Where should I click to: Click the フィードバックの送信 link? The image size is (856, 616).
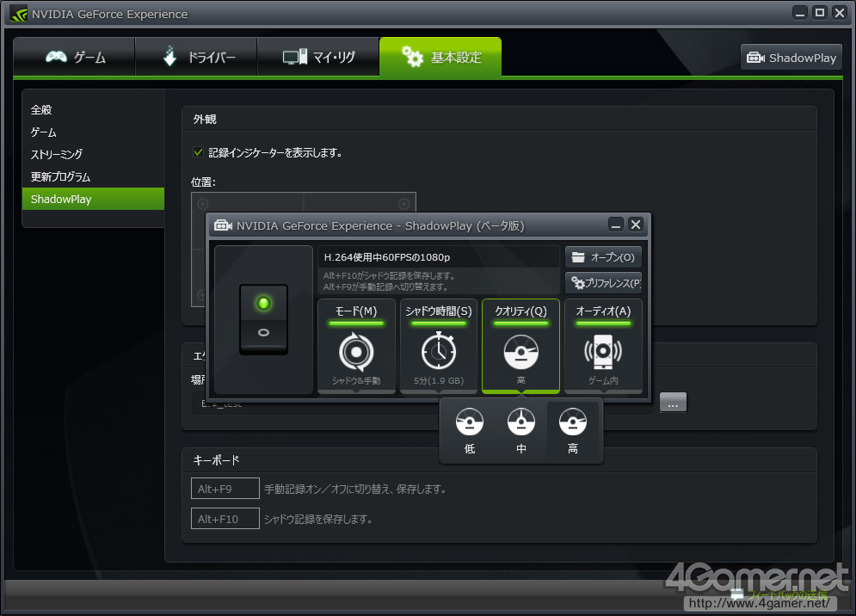click(x=788, y=594)
